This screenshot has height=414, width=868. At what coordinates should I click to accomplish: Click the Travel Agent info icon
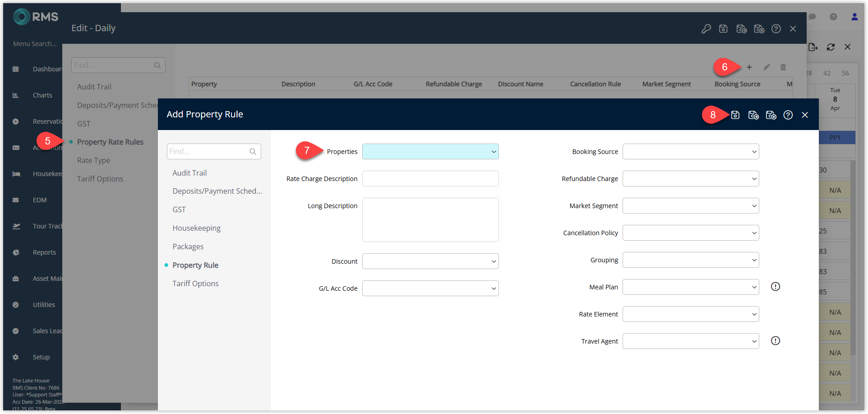tap(776, 341)
